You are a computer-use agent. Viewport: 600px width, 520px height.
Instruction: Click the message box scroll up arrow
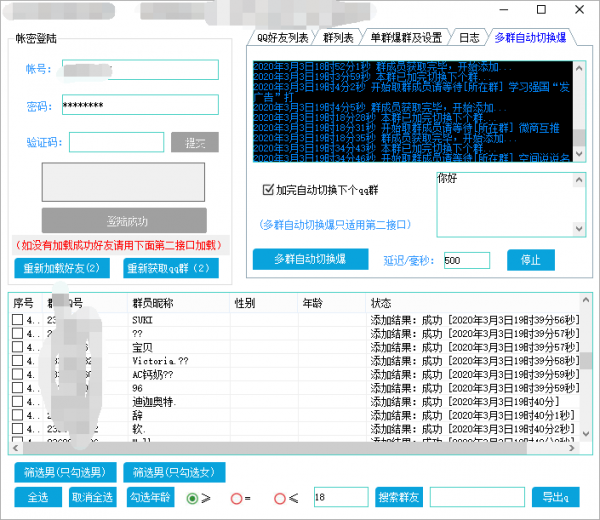(x=579, y=180)
